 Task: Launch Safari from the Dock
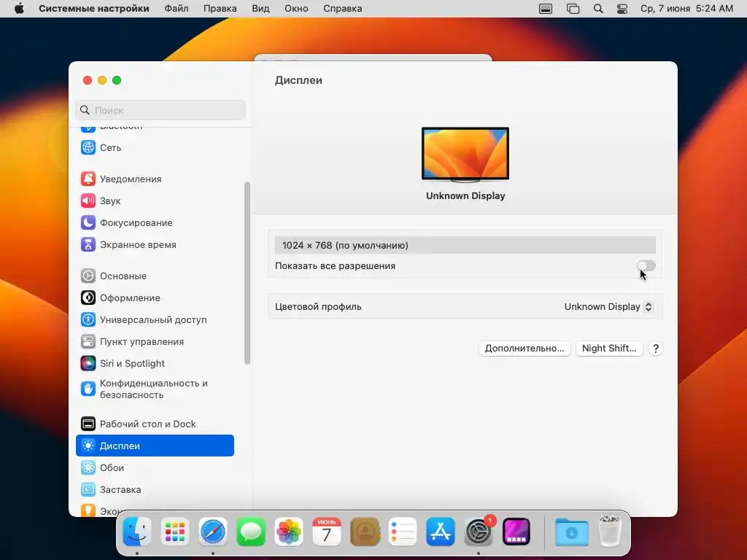pos(213,532)
